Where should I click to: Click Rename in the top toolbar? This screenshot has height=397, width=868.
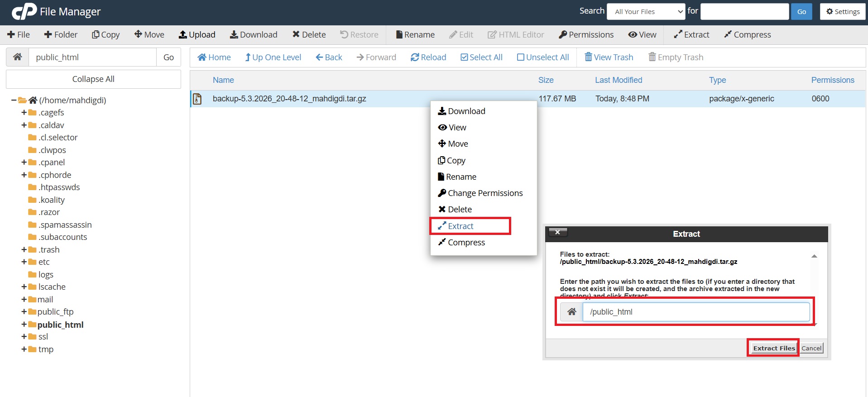pyautogui.click(x=415, y=35)
